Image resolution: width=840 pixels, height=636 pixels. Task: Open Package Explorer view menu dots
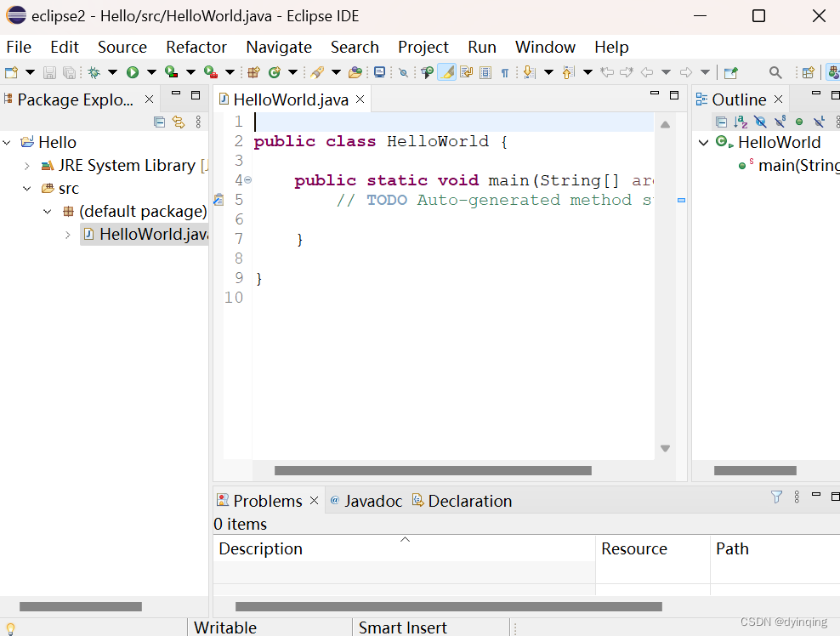tap(198, 122)
